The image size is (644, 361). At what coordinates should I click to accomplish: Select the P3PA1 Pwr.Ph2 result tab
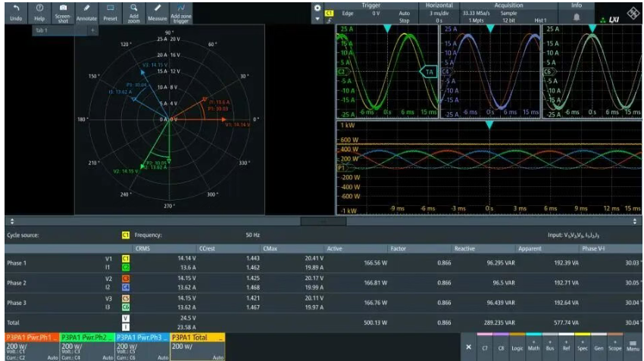pyautogui.click(x=87, y=347)
